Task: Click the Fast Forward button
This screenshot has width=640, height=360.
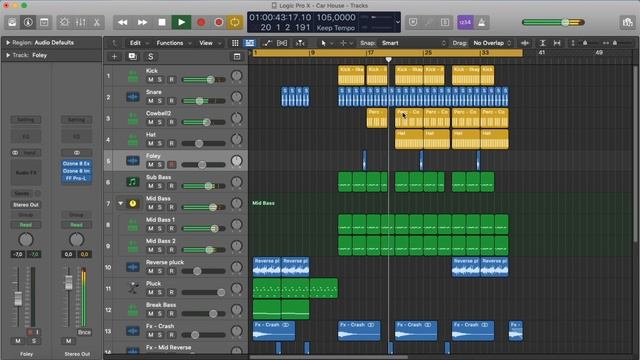Action: (x=142, y=22)
